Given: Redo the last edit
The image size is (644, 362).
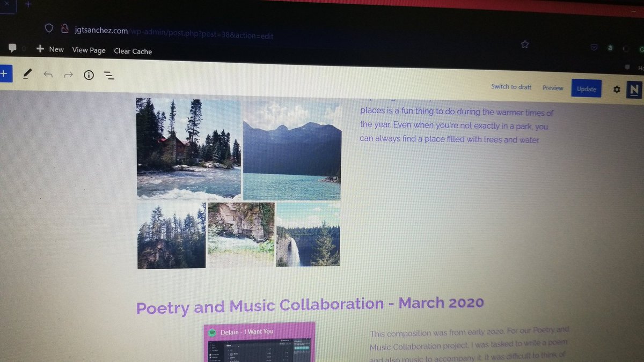Looking at the screenshot, I should 68,75.
